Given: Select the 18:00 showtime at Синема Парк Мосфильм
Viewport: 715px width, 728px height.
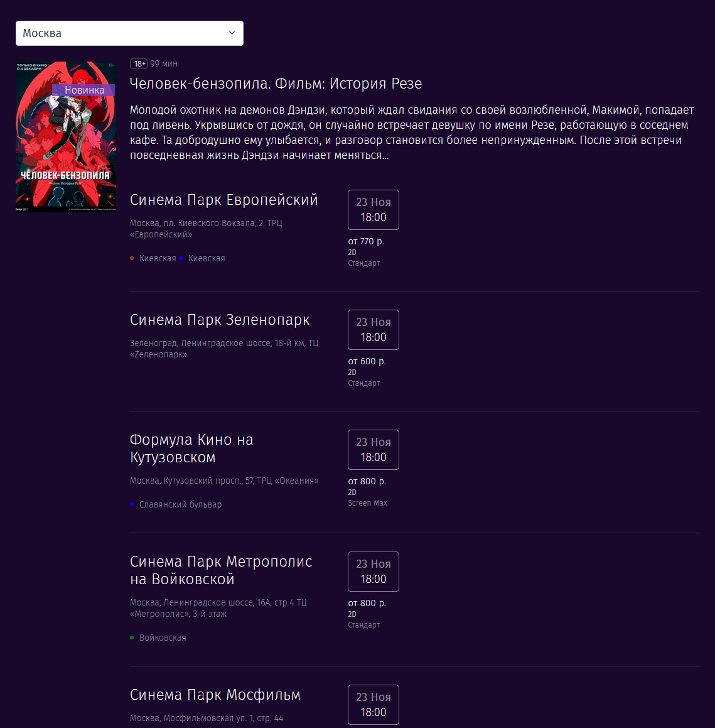Looking at the screenshot, I should click(x=374, y=705).
